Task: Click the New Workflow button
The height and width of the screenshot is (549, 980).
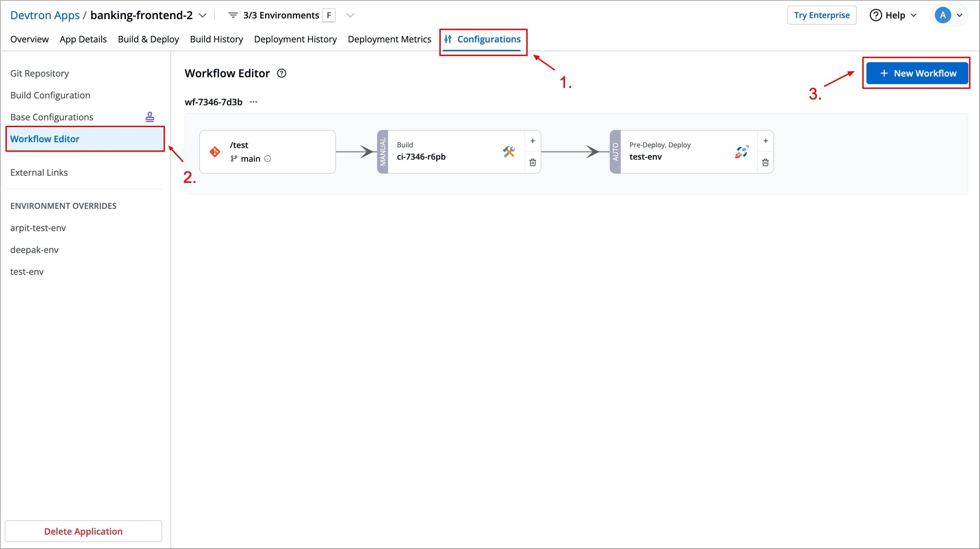Action: tap(917, 73)
